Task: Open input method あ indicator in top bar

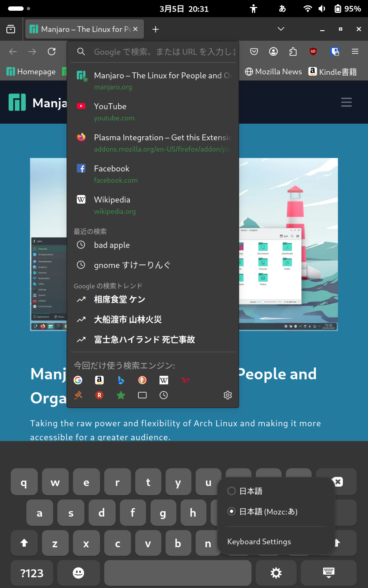Action: [282, 9]
